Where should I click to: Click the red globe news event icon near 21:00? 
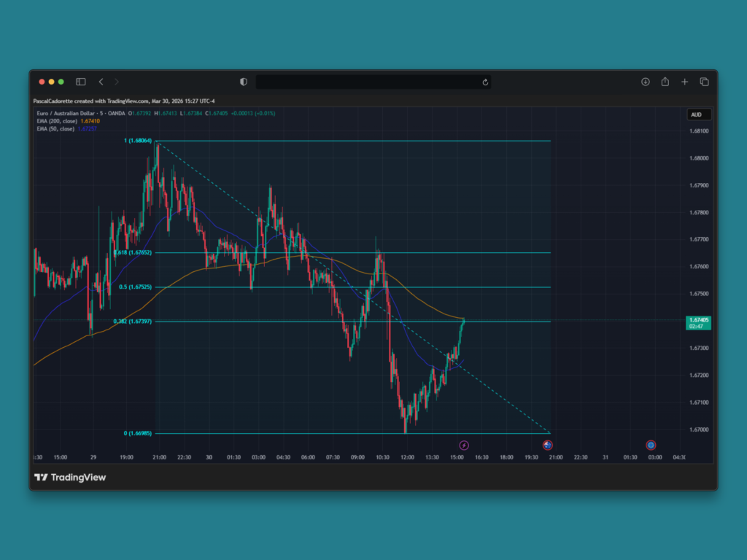tap(547, 445)
